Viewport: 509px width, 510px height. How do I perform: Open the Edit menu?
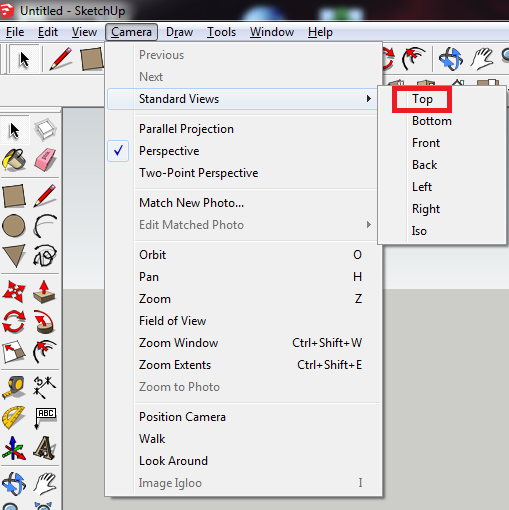pos(48,32)
